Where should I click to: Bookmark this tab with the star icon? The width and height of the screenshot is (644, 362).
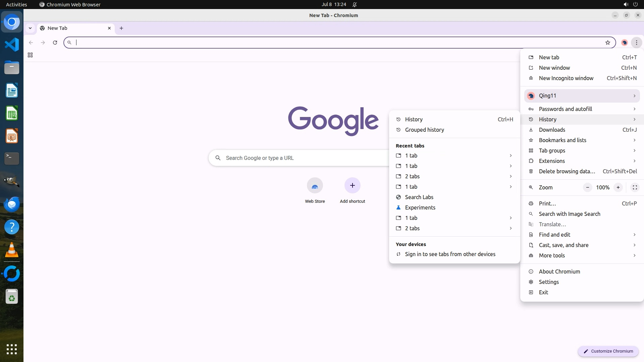(x=607, y=43)
